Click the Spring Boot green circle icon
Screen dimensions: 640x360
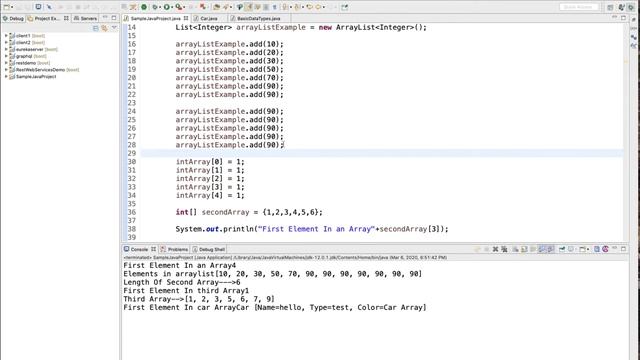144,7
